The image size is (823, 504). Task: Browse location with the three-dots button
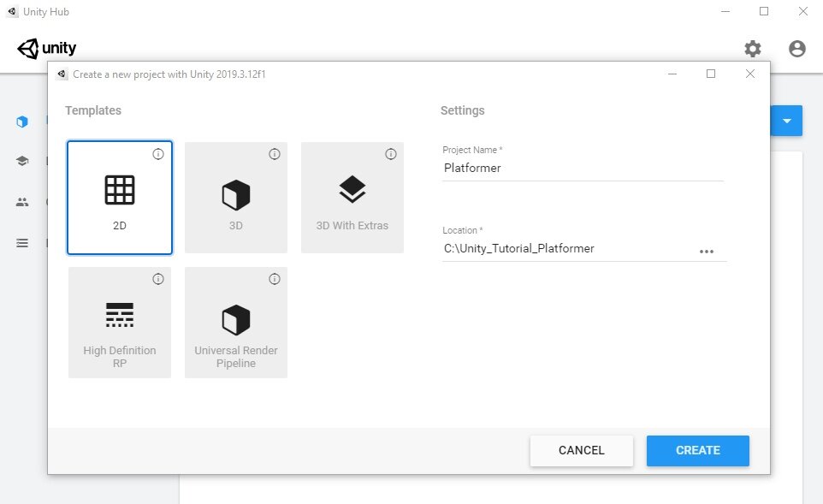click(x=707, y=252)
